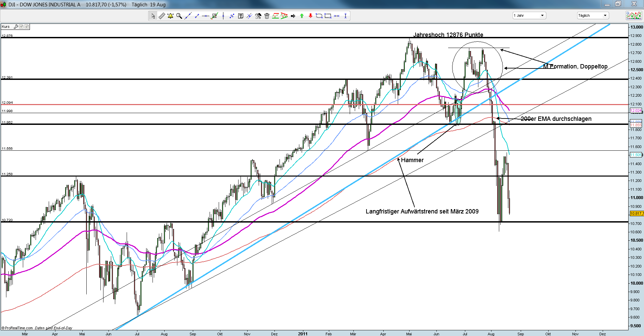The width and height of the screenshot is (644, 336).
Task: Pick the ruler measuring tool
Action: (x=162, y=16)
